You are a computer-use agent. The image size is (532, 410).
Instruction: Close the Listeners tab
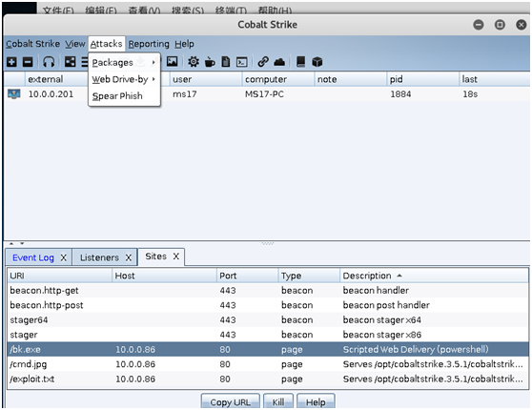click(129, 257)
